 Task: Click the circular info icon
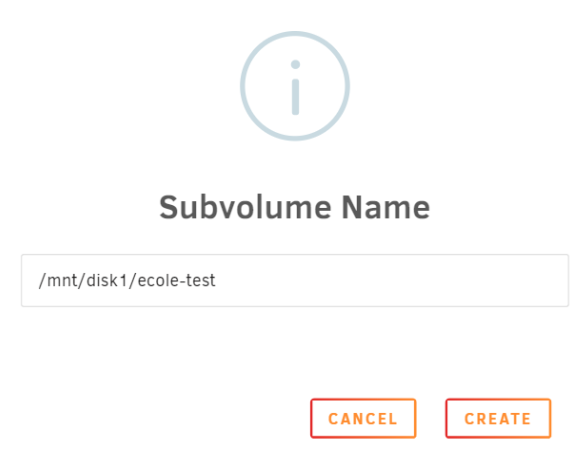tap(295, 86)
